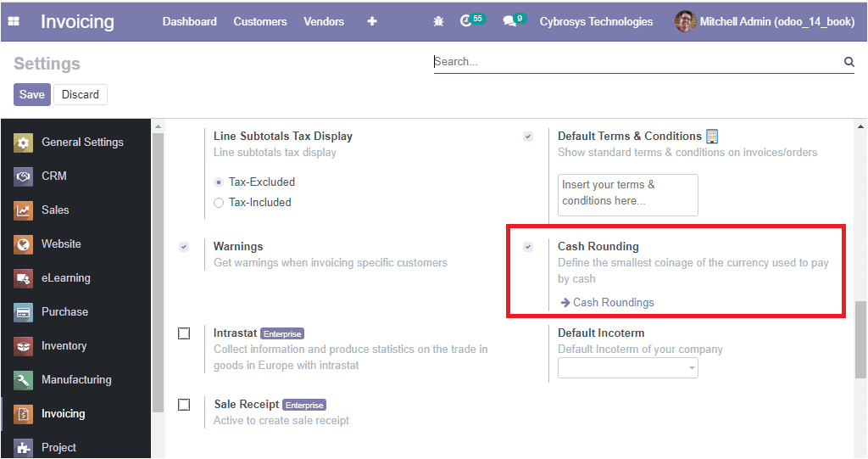Click the CRM handshake icon

[x=23, y=176]
